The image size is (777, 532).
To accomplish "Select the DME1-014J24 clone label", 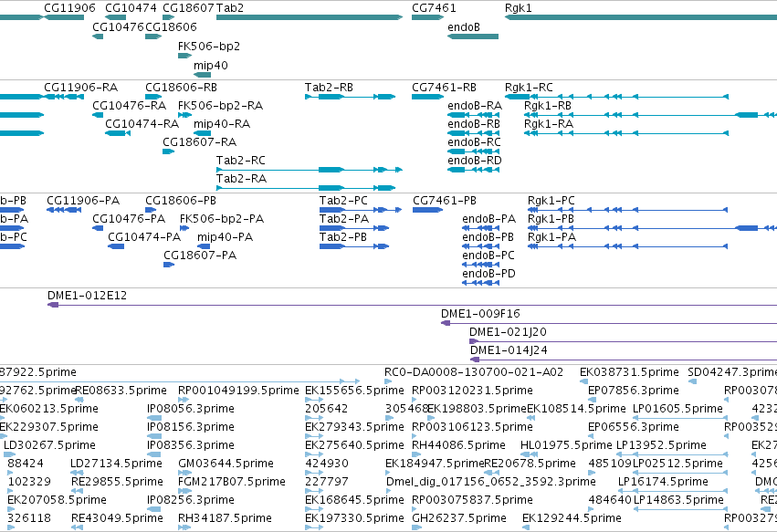I will [x=509, y=351].
